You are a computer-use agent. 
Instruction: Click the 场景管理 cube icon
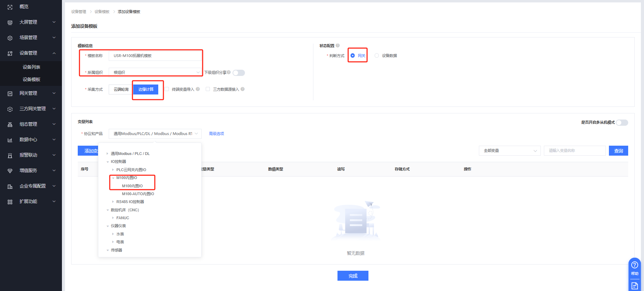point(10,38)
